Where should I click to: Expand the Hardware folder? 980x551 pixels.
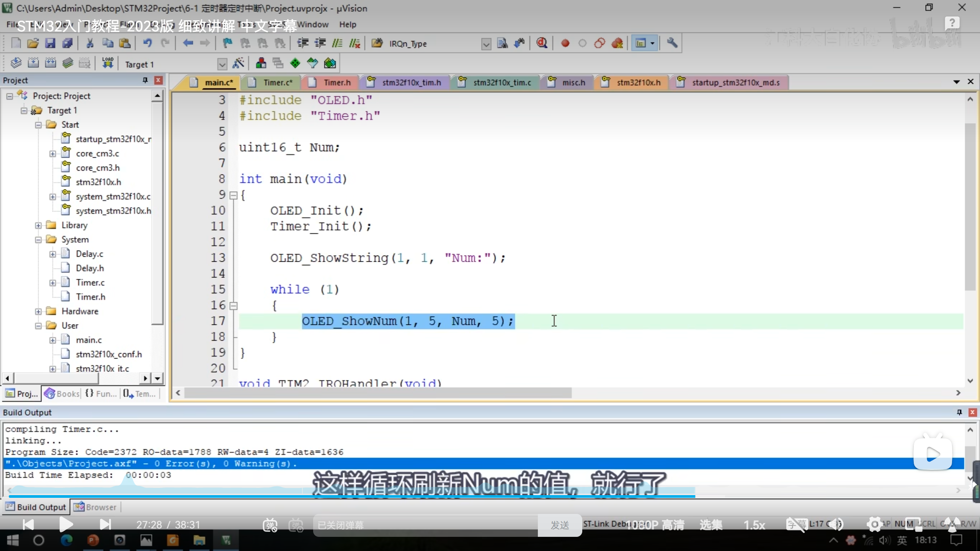[x=38, y=311]
